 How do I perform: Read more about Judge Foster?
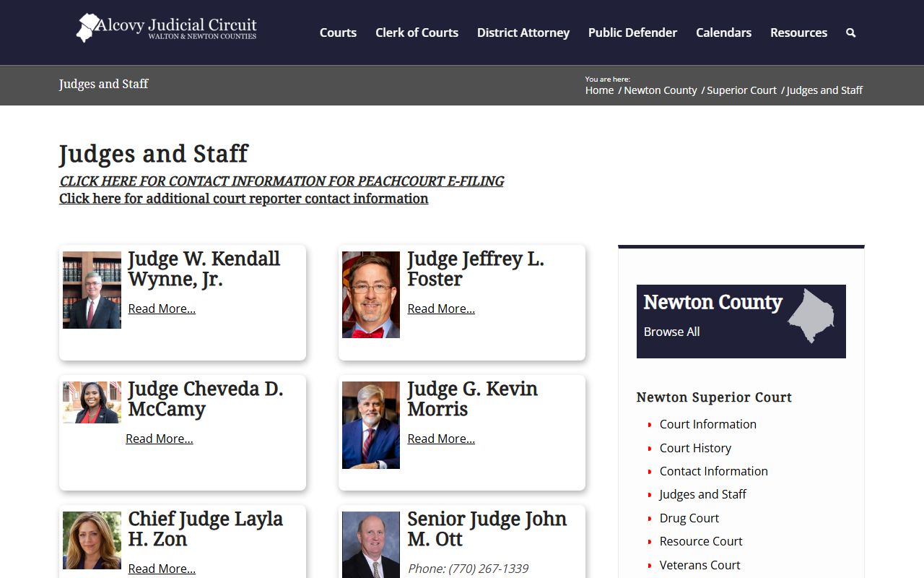(x=441, y=309)
